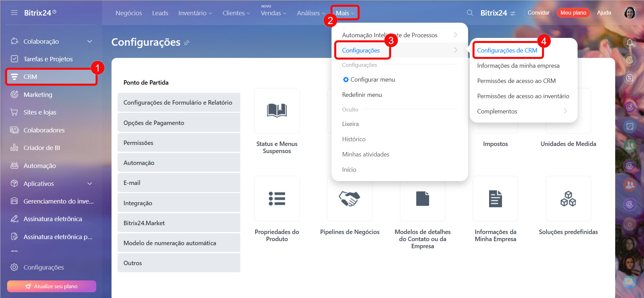The height and width of the screenshot is (298, 644).
Task: Open the Análises dropdown menu
Action: pos(311,13)
